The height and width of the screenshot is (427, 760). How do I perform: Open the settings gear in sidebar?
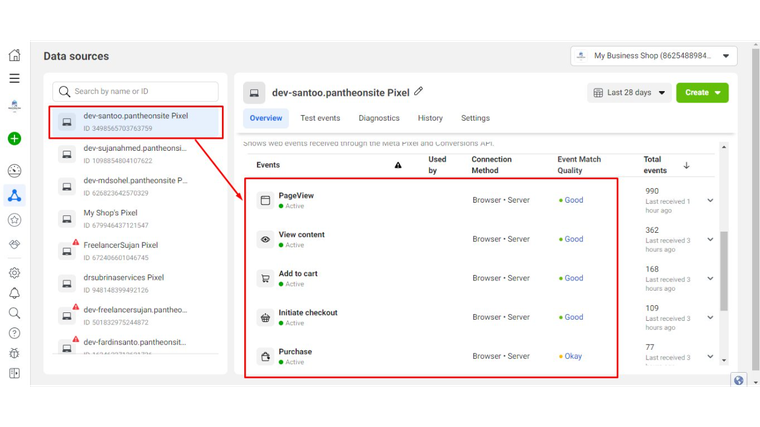pyautogui.click(x=14, y=272)
